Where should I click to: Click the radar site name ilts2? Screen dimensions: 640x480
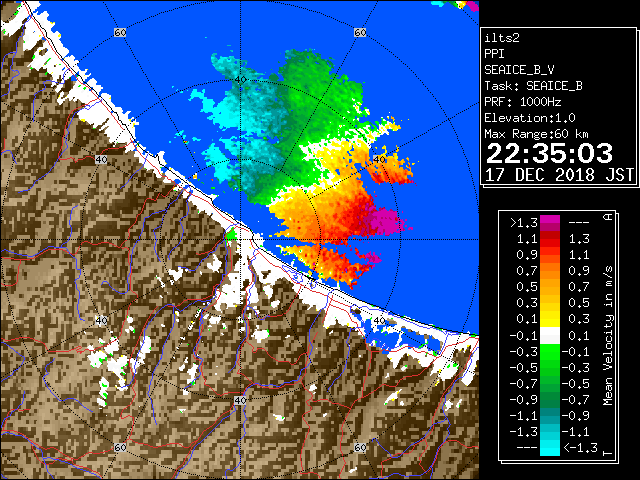pos(502,38)
